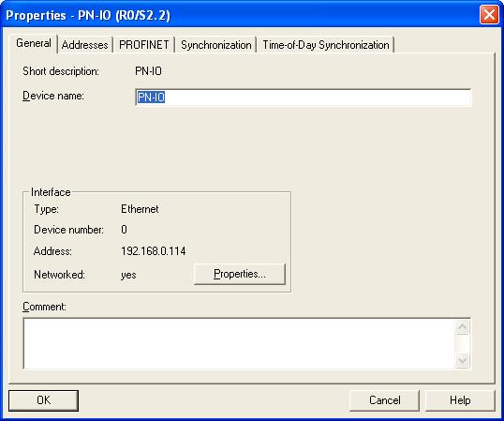Click the Ethernet type value

coord(140,209)
